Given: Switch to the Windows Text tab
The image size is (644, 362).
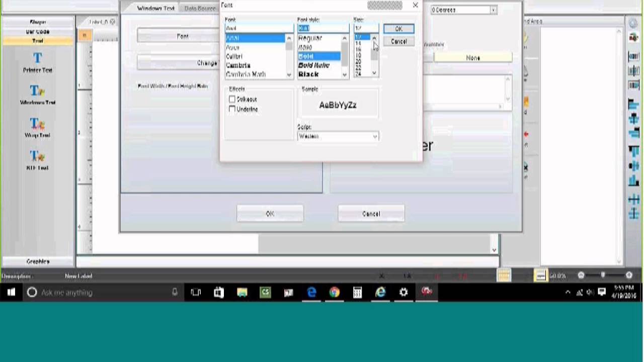Looking at the screenshot, I should pos(155,9).
